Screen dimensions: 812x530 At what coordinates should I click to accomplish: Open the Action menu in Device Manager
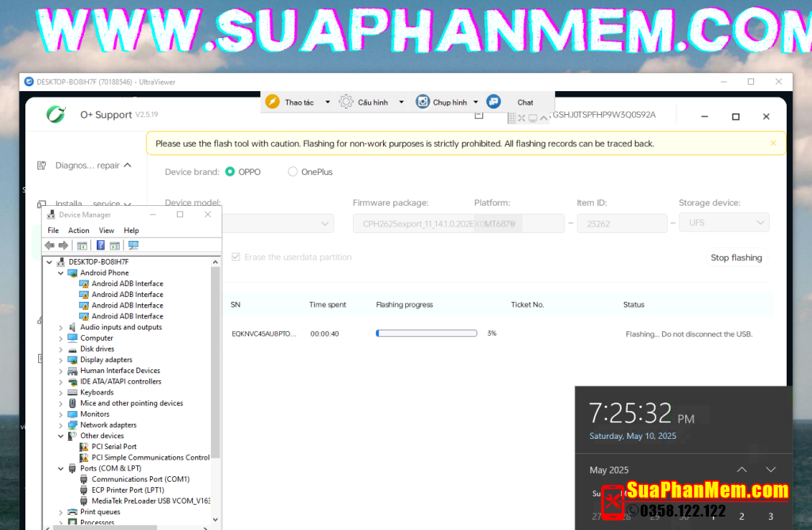point(79,231)
